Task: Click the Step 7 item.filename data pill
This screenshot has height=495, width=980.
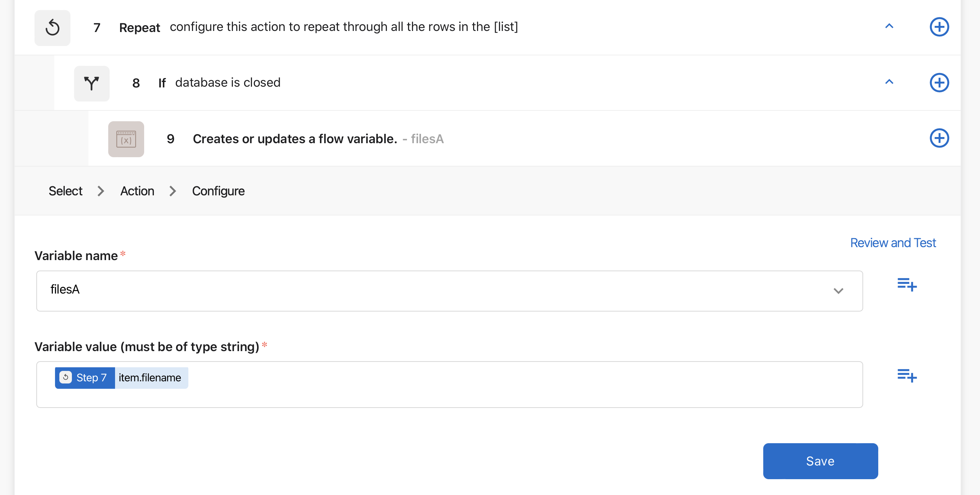Action: point(122,378)
